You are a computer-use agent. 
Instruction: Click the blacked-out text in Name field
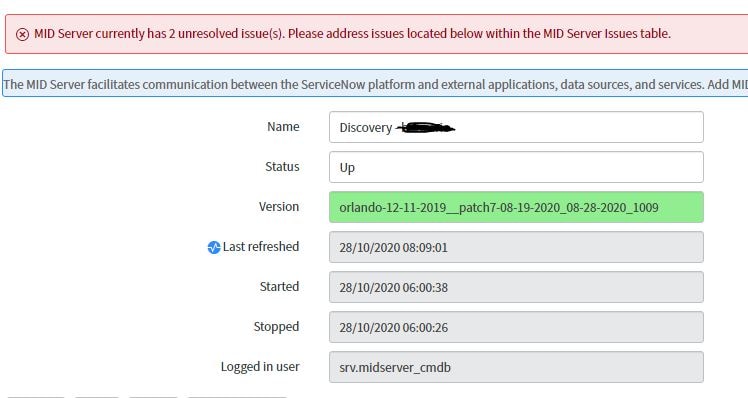[x=426, y=127]
